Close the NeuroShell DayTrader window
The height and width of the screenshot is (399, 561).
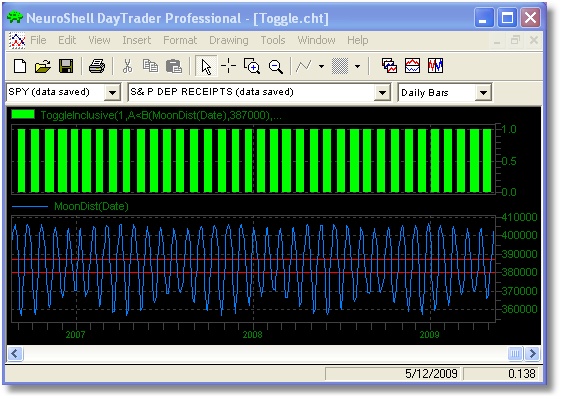(x=530, y=18)
